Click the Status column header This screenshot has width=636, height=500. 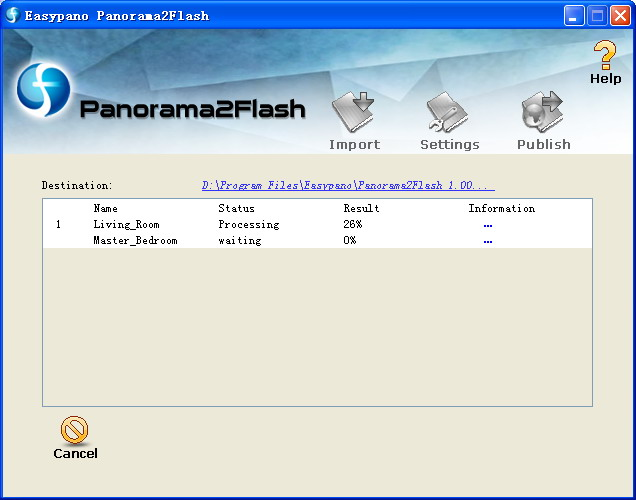coord(236,208)
